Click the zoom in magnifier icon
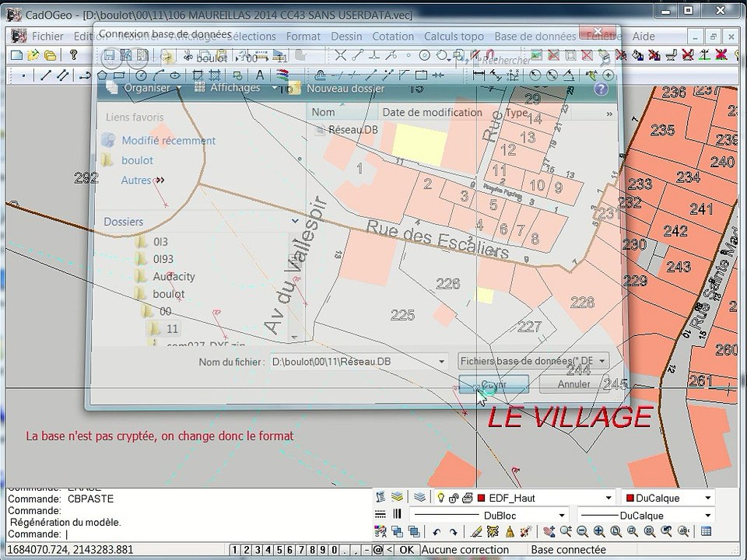 click(x=599, y=531)
